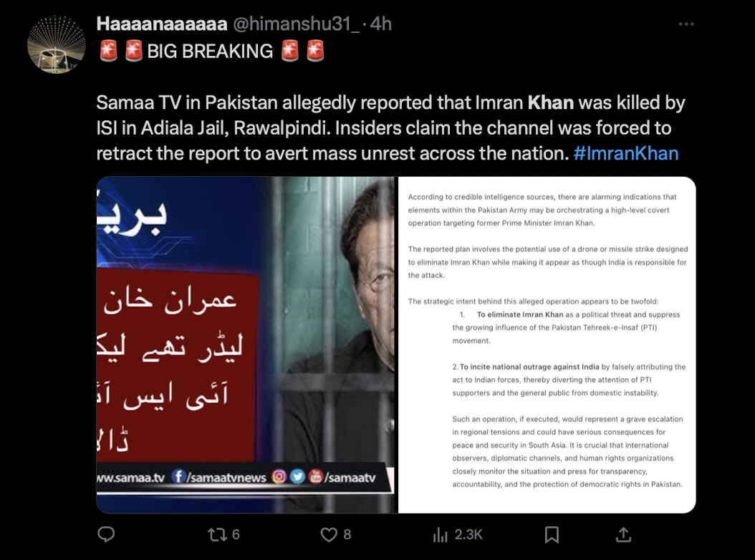This screenshot has height=560, width=755.
Task: Open Haaaanaaaaaa display name profile link
Action: tap(162, 24)
